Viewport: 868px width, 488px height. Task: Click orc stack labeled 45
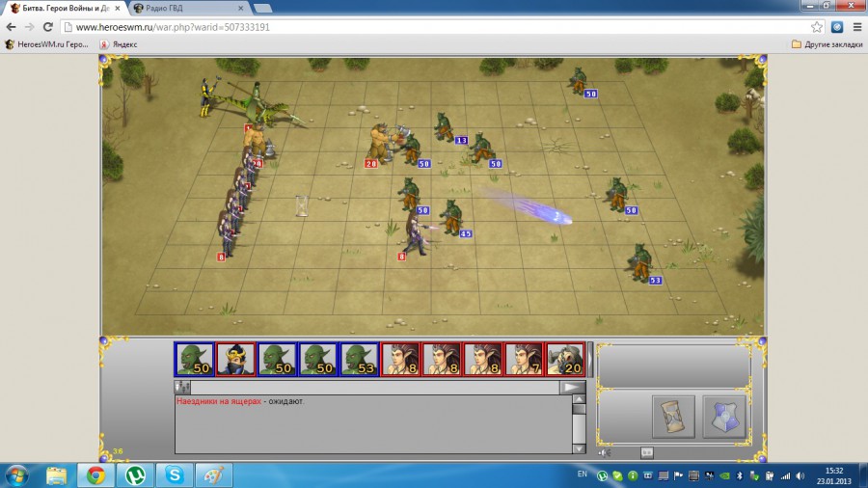pos(452,218)
